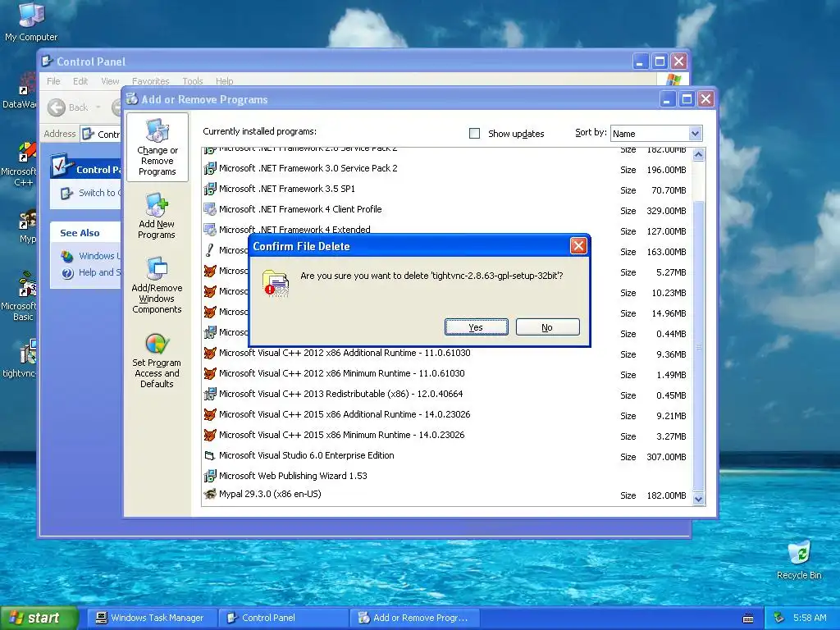Open tightvnc desktop shortcut icon
This screenshot has height=630, width=840.
click(x=20, y=358)
